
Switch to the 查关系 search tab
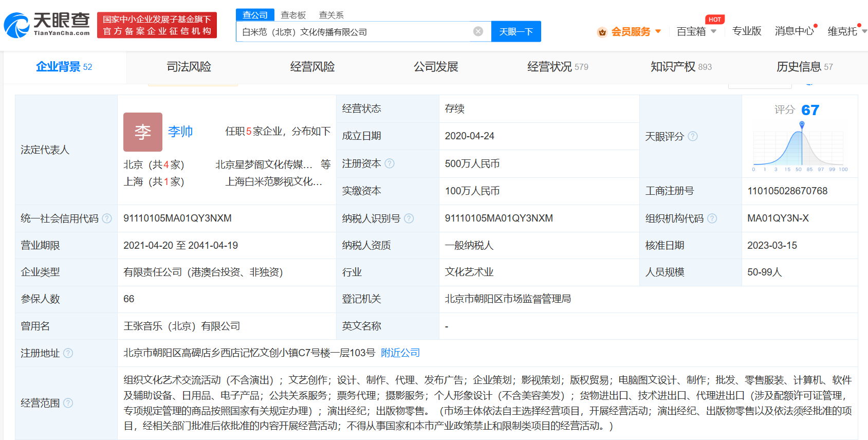[331, 15]
